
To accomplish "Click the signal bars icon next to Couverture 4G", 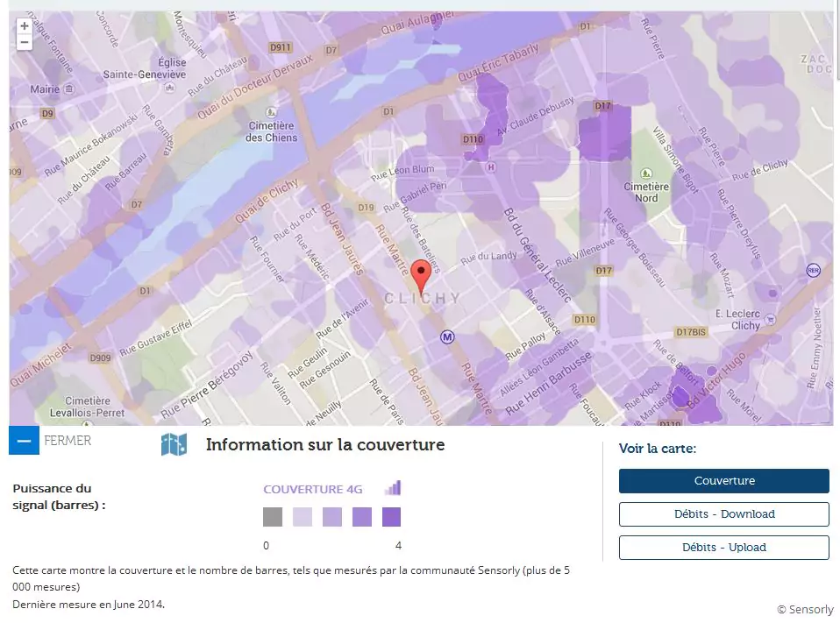I will [393, 488].
